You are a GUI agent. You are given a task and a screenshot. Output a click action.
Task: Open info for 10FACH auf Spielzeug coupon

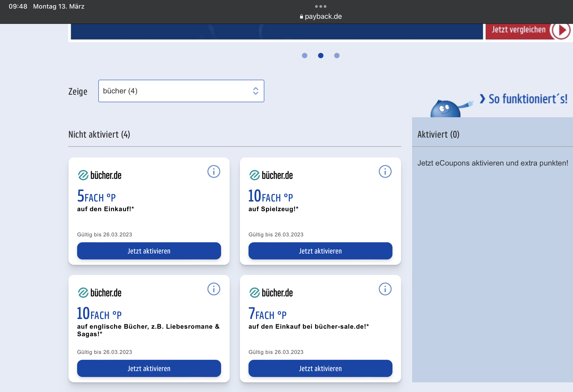385,171
